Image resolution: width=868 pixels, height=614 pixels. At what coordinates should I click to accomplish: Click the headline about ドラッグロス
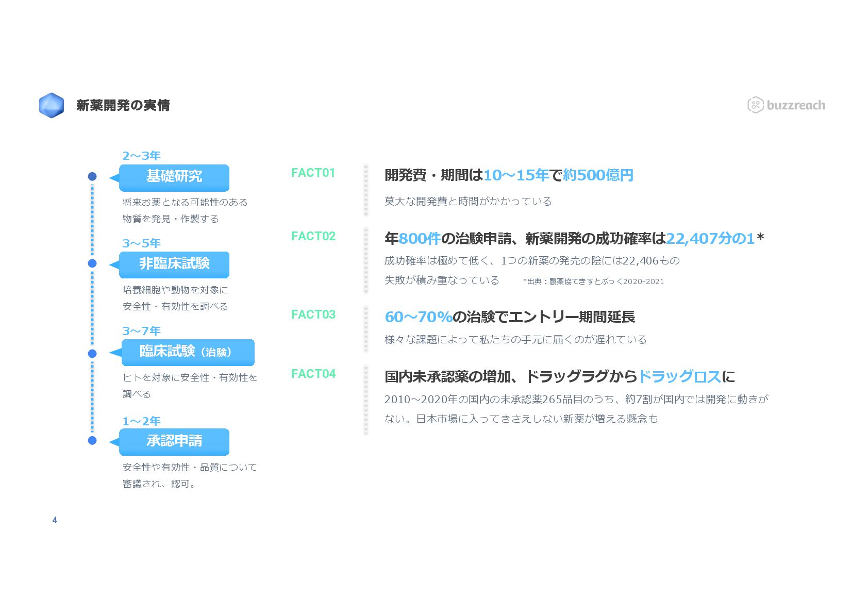[x=560, y=377]
